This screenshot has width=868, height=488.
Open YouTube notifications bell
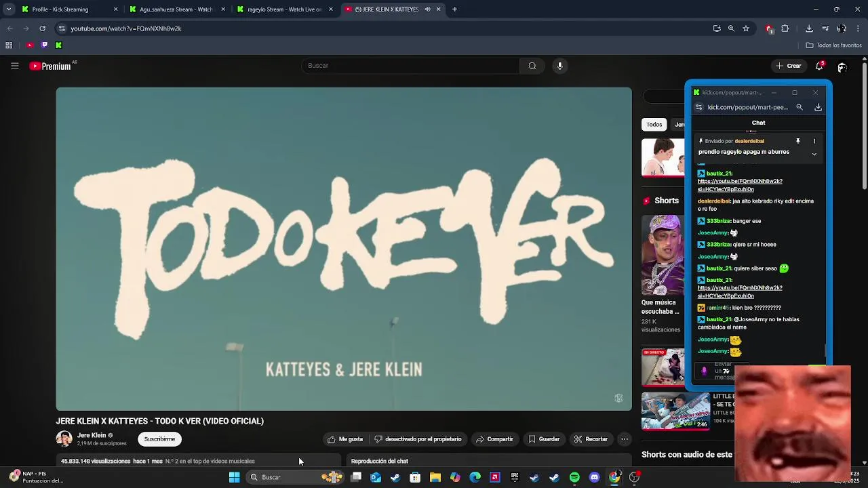[x=820, y=66]
